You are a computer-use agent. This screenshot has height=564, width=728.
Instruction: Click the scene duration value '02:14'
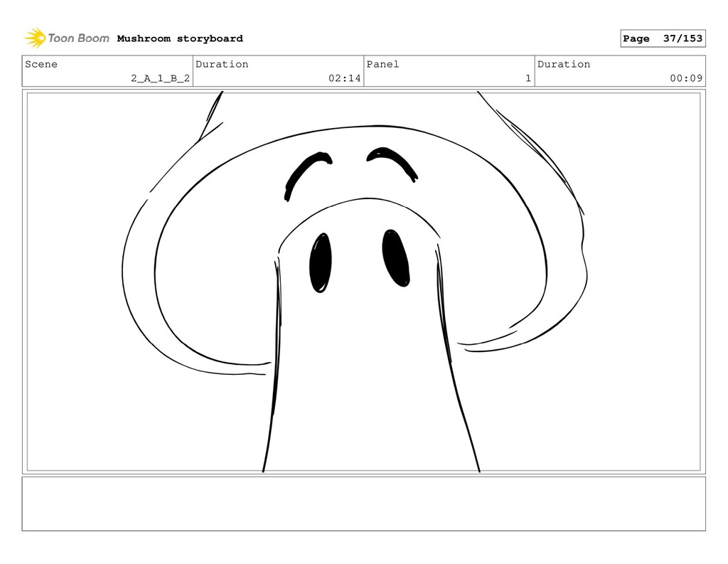pyautogui.click(x=345, y=78)
